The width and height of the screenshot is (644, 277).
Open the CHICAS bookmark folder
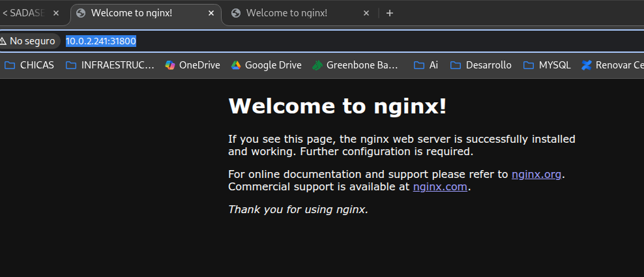[29, 65]
